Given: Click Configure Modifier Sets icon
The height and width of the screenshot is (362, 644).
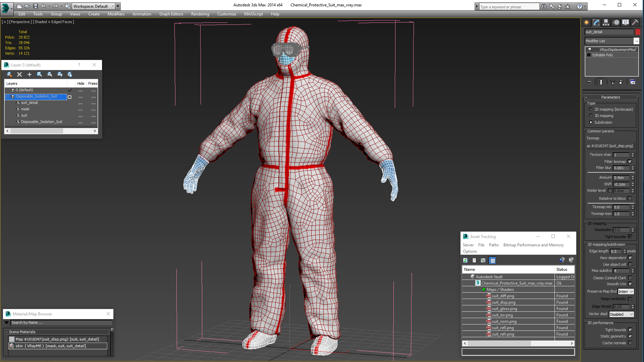Looking at the screenshot, I should coord(633,82).
